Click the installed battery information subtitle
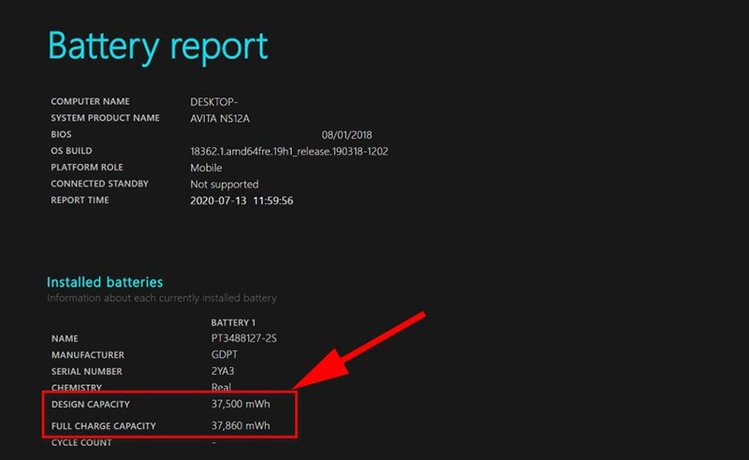Viewport: 749px width, 460px height. click(x=161, y=298)
